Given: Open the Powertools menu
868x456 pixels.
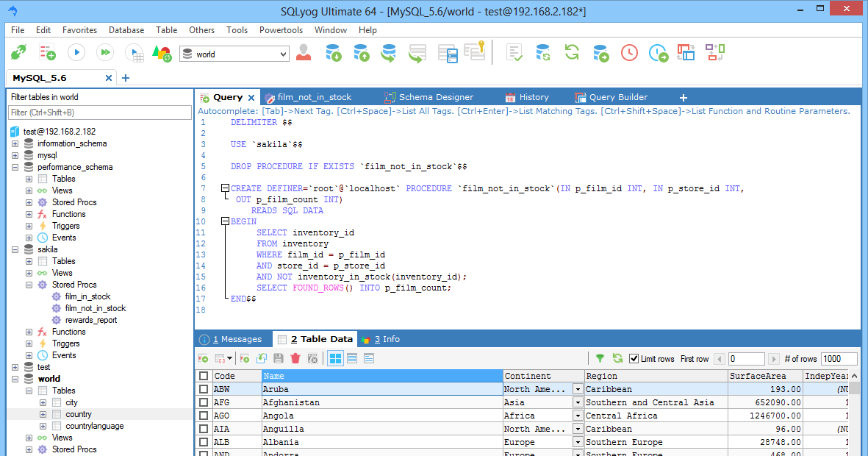Looking at the screenshot, I should coord(281,30).
